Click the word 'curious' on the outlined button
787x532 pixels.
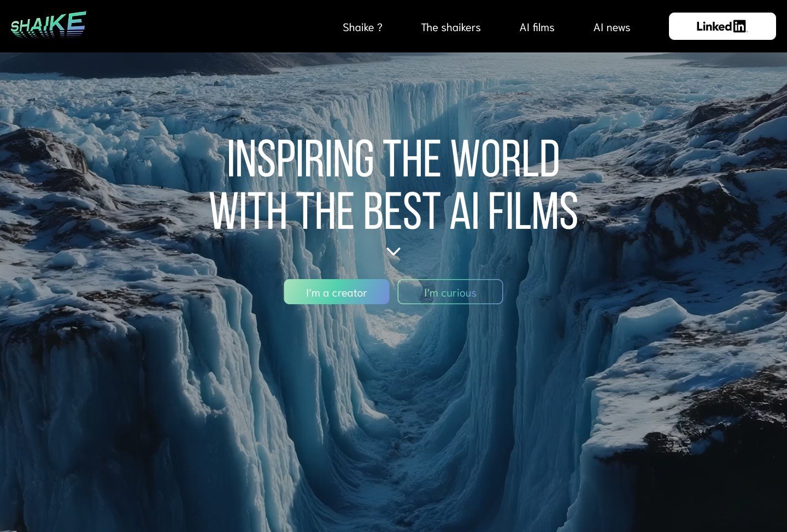[x=459, y=293]
